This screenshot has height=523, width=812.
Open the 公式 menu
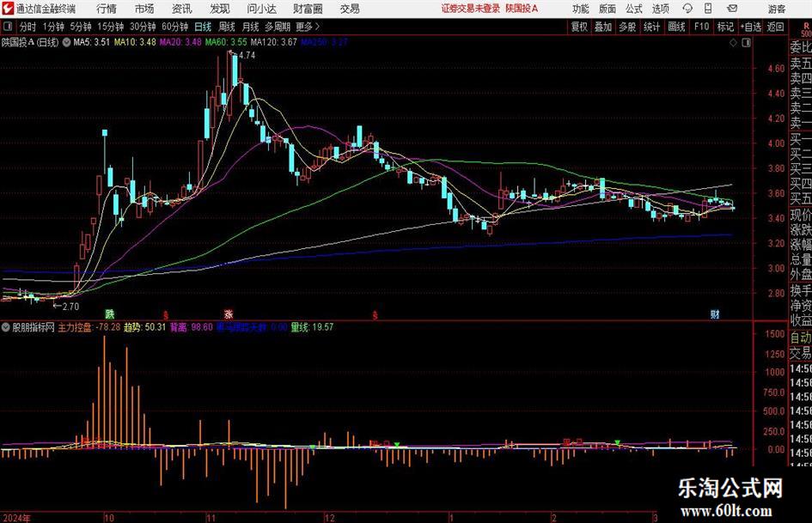click(634, 9)
